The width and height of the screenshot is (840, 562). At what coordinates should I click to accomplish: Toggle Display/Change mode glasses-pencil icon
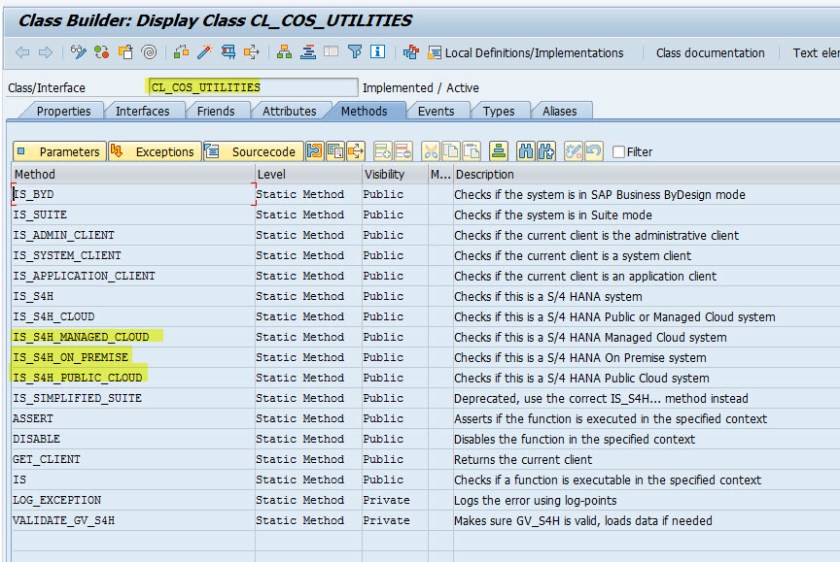[x=78, y=52]
